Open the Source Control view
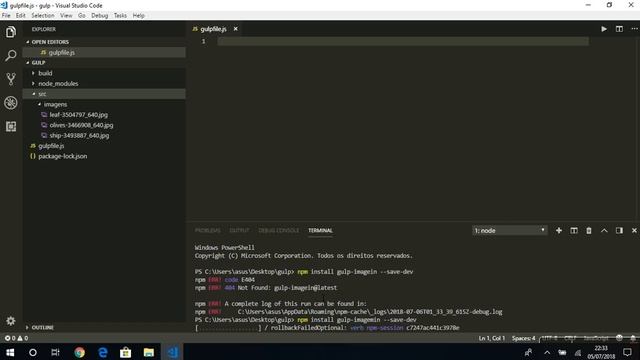640x360 pixels. (x=11, y=79)
